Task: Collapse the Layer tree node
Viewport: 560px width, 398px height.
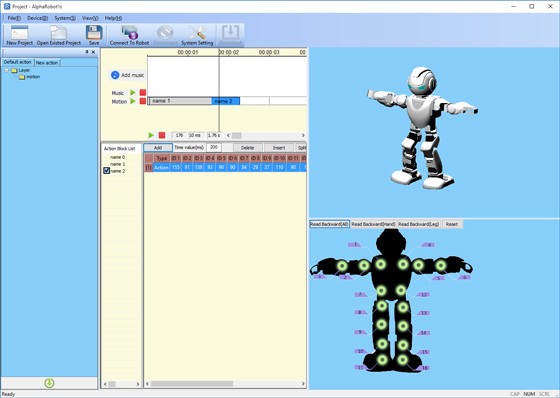Action: tap(6, 70)
